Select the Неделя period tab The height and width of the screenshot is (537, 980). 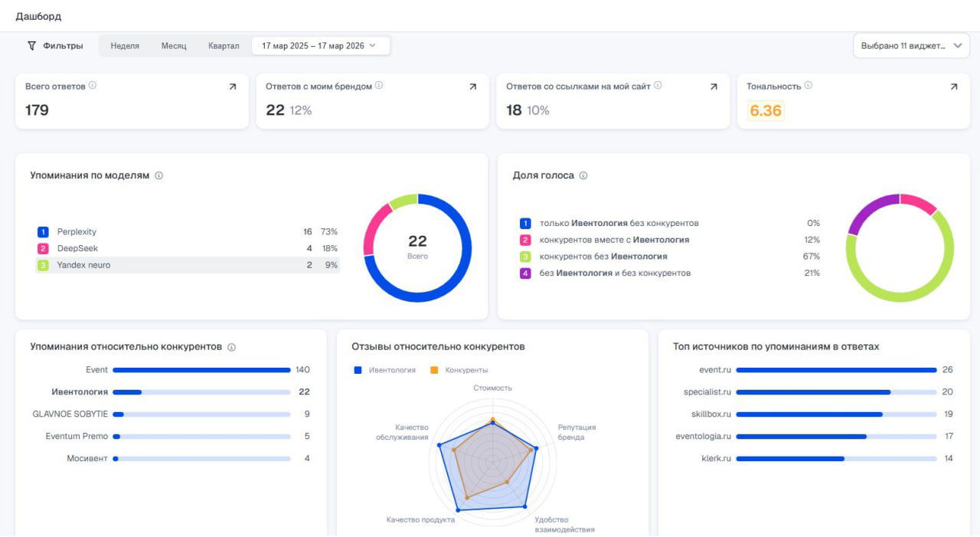coord(125,46)
